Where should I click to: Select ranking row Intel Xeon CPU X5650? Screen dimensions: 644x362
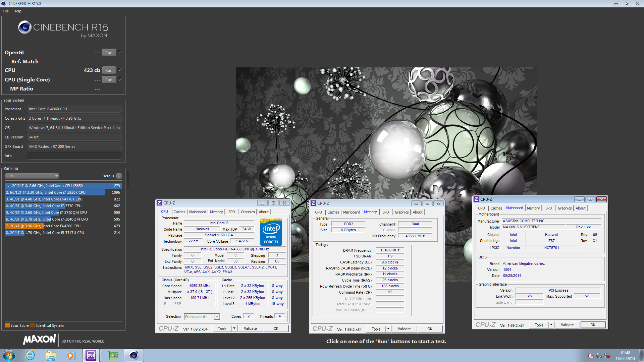[63, 186]
